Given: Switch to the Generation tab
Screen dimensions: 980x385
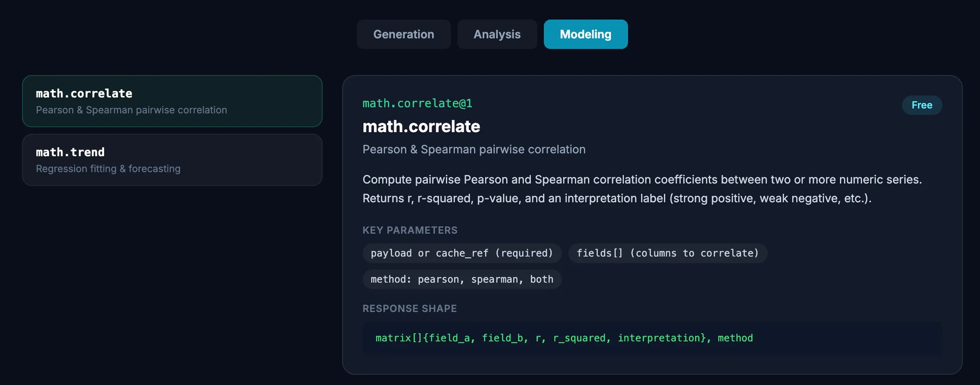Looking at the screenshot, I should tap(403, 34).
